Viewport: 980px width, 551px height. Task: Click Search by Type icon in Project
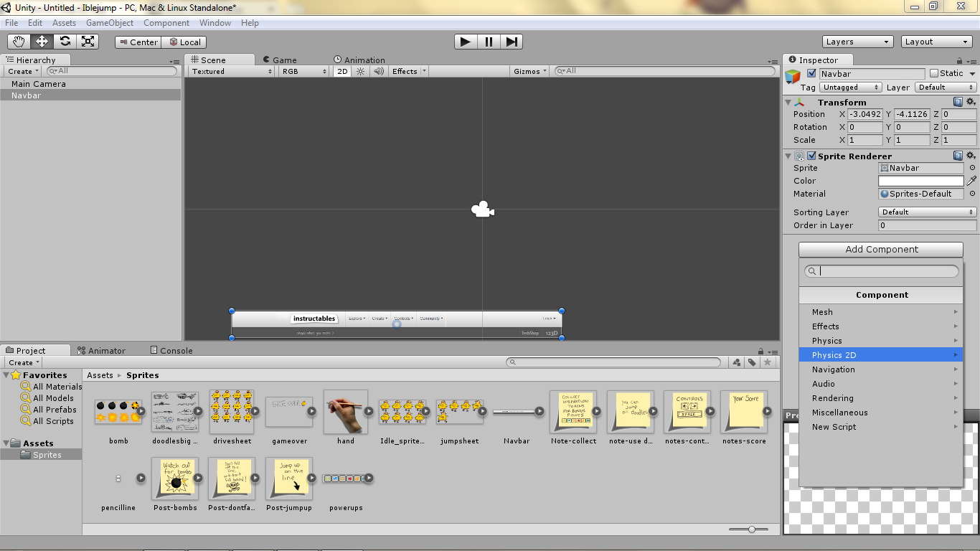pos(737,362)
